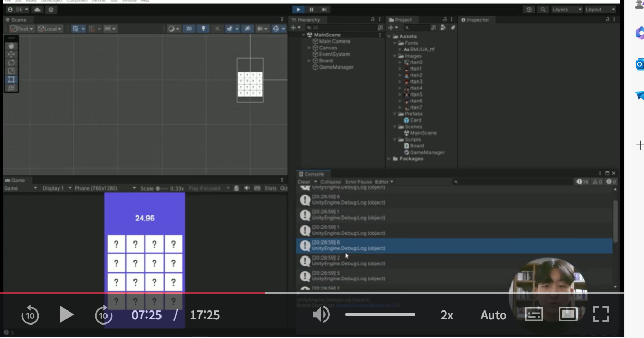Open the Scene tab's three-dot menu
This screenshot has height=338, width=644.
tap(283, 20)
